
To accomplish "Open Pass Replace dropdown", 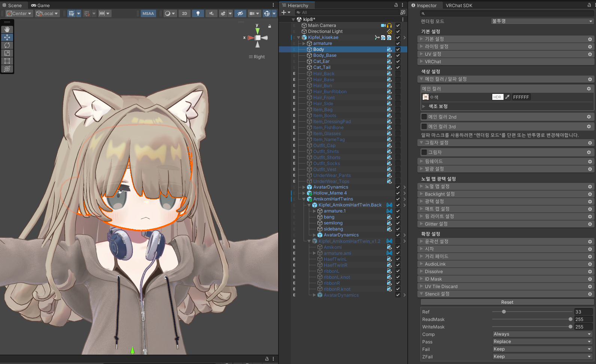I will pyautogui.click(x=542, y=342).
